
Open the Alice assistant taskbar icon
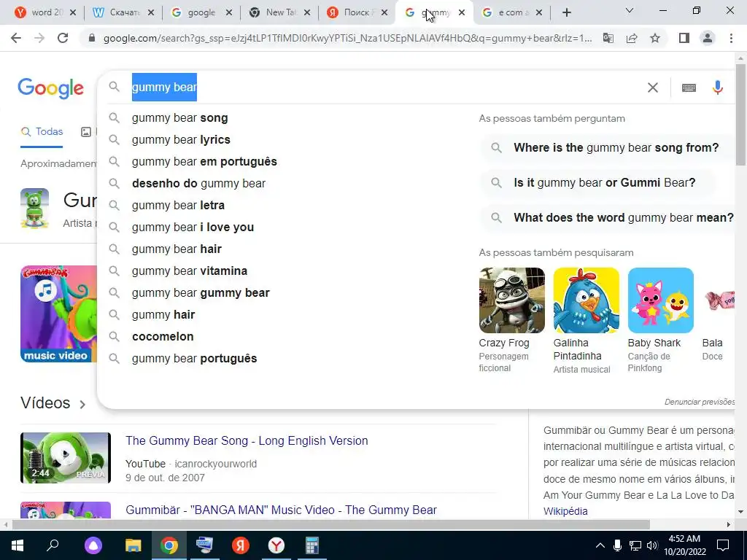(x=93, y=545)
